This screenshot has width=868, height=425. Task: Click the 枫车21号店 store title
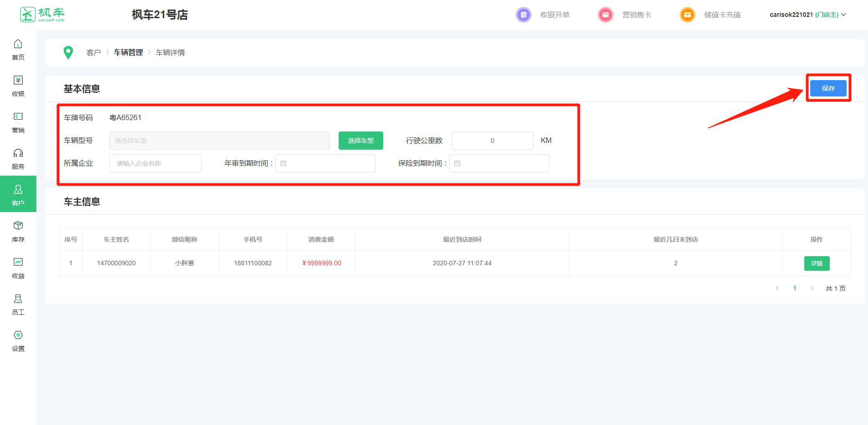(x=160, y=15)
